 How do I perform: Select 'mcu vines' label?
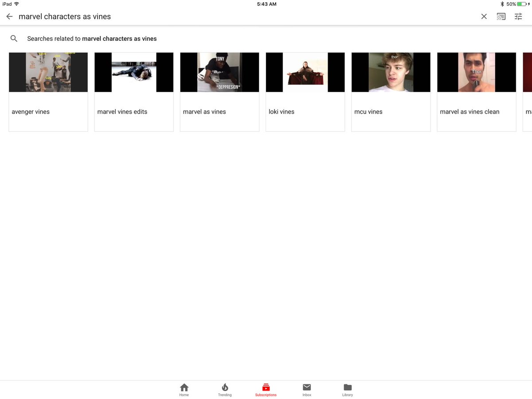click(368, 112)
